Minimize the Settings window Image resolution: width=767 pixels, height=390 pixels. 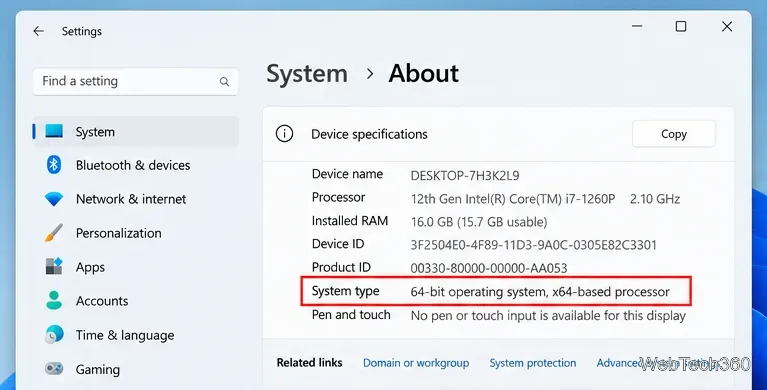coord(637,26)
